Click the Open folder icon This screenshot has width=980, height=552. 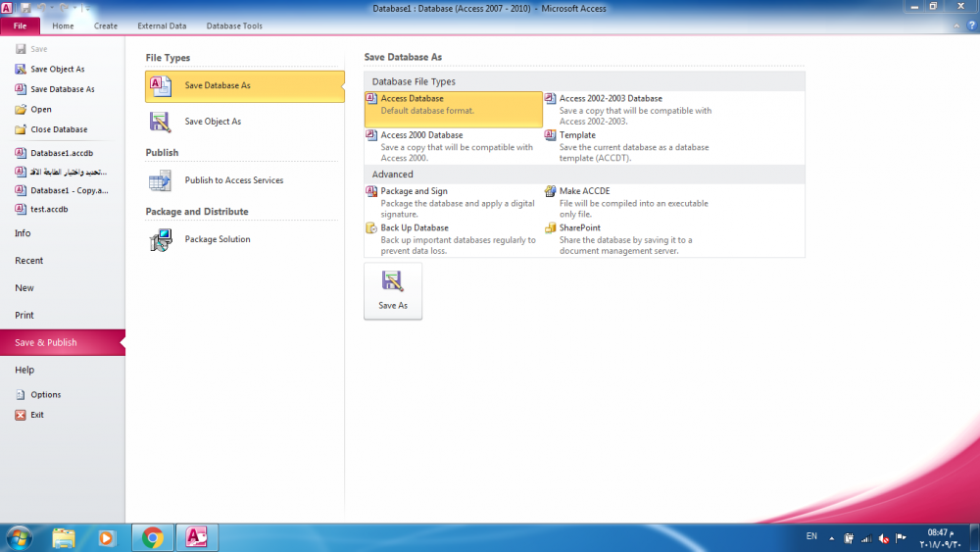pos(21,109)
